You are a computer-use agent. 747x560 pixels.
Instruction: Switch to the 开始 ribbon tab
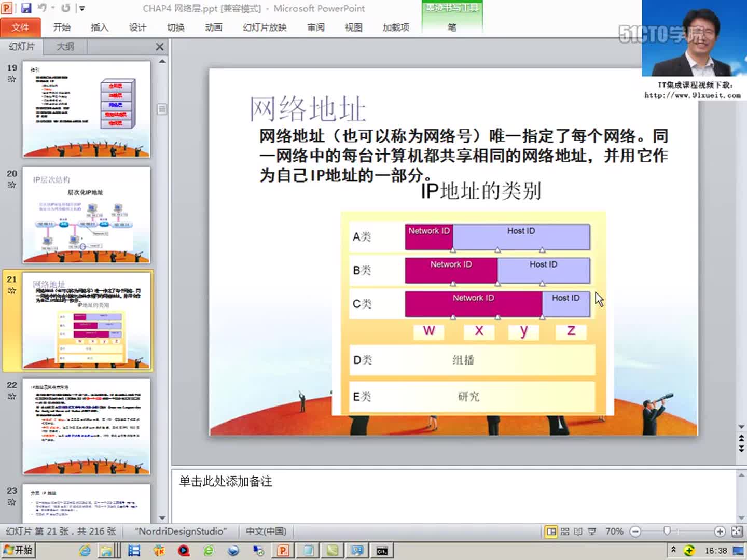62,27
